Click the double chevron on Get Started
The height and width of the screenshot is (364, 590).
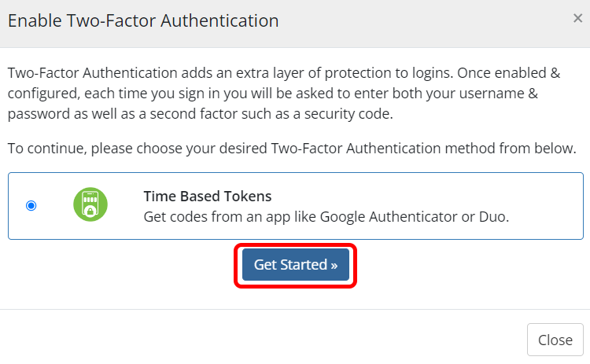pyautogui.click(x=334, y=265)
